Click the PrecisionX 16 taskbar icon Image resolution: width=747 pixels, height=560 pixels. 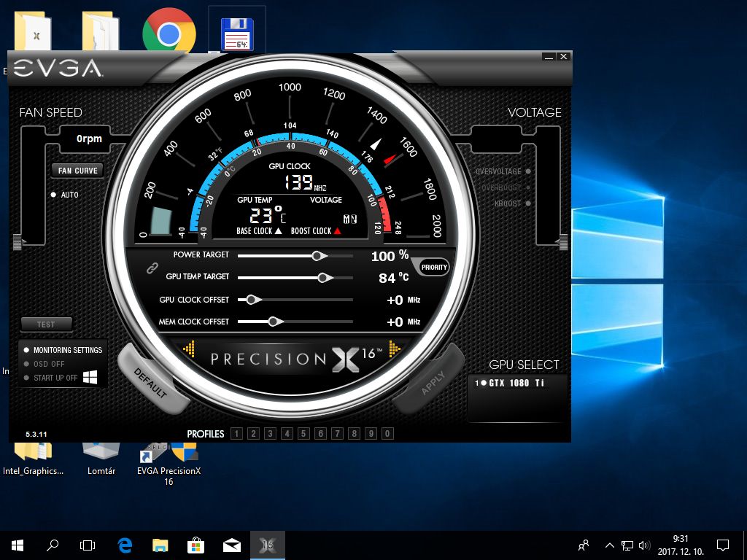pyautogui.click(x=268, y=545)
